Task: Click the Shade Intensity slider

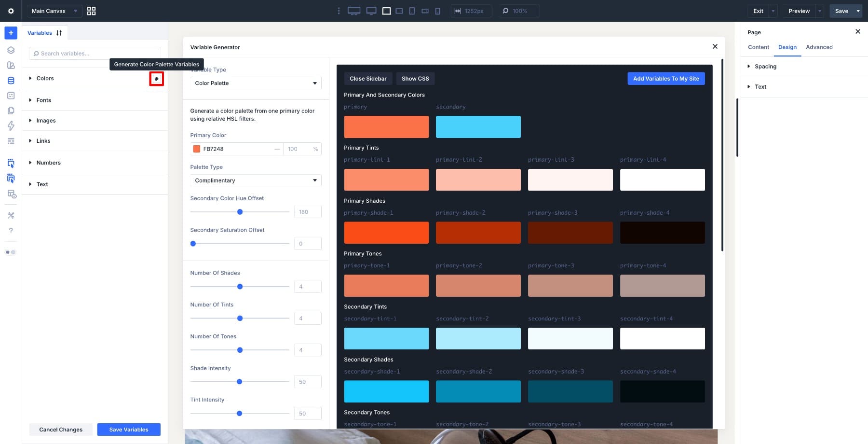Action: click(x=240, y=382)
